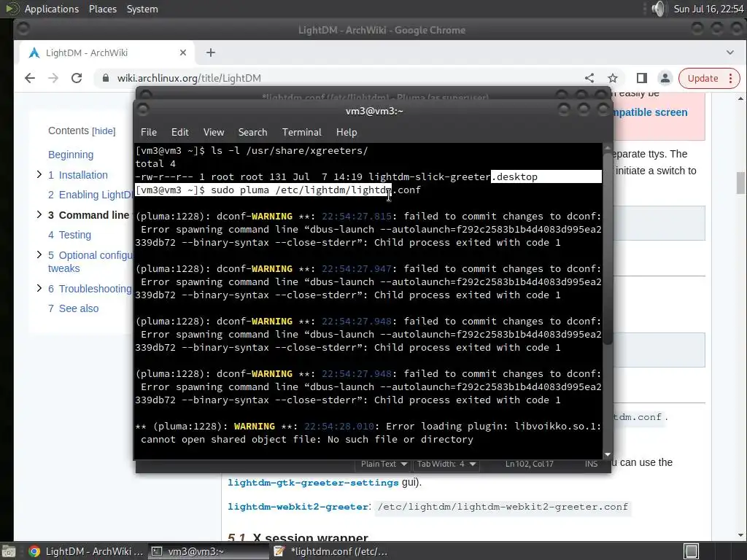This screenshot has height=560, width=747.
Task: Open Chrome three-dot menu
Action: 731,78
